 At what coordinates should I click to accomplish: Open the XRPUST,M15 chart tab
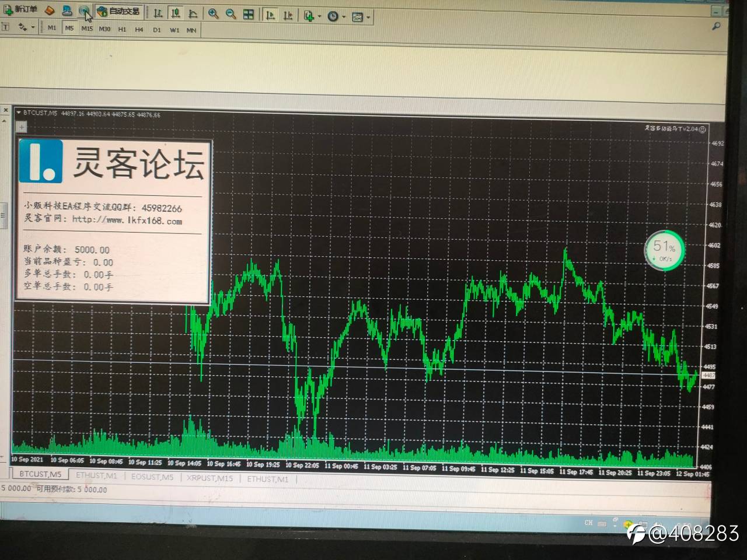[x=210, y=478]
